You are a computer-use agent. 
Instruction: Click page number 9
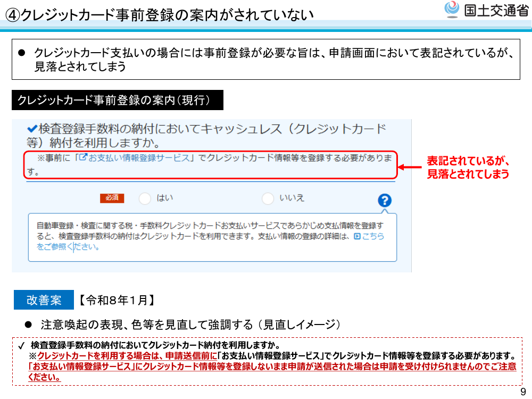click(523, 392)
